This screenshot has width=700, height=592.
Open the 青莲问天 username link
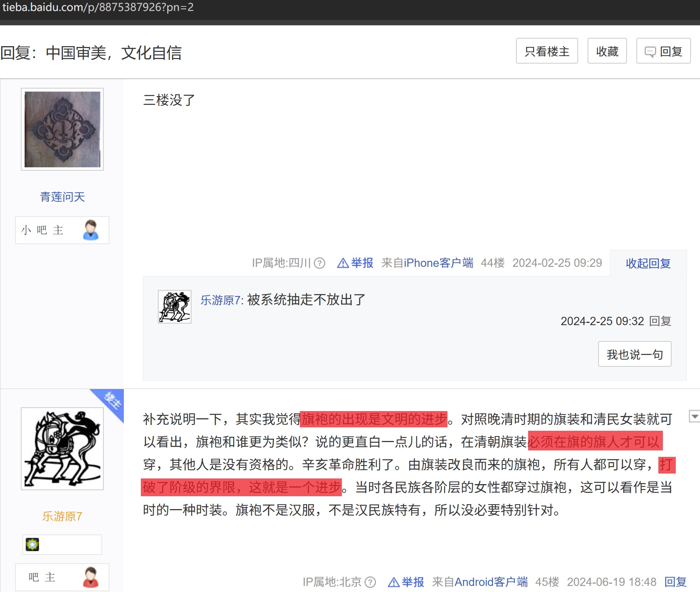tap(62, 197)
